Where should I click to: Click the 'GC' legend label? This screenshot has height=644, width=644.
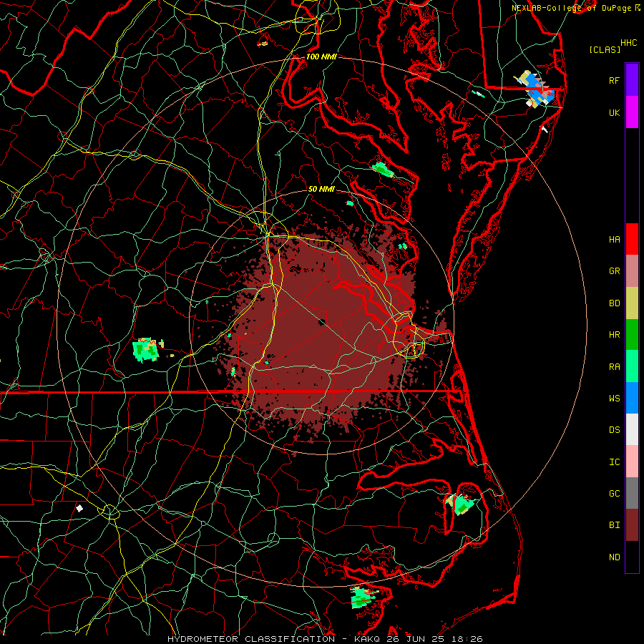coord(614,494)
